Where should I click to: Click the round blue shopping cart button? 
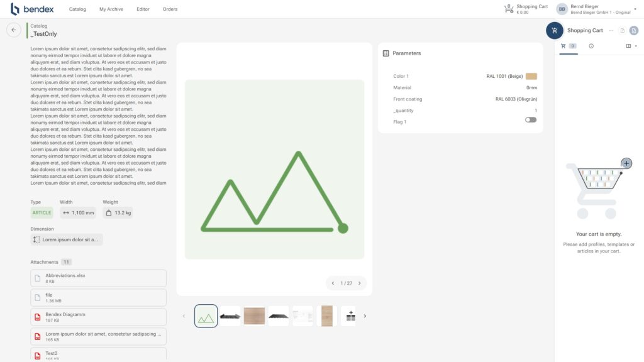point(554,30)
